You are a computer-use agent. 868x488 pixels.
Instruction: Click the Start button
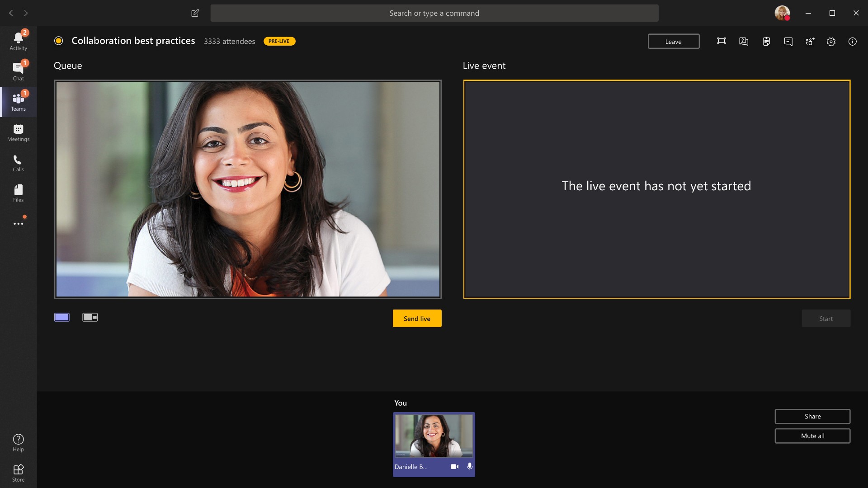coord(826,318)
